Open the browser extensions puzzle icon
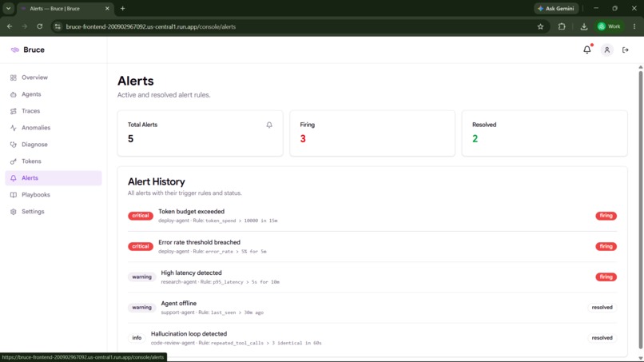 tap(562, 26)
